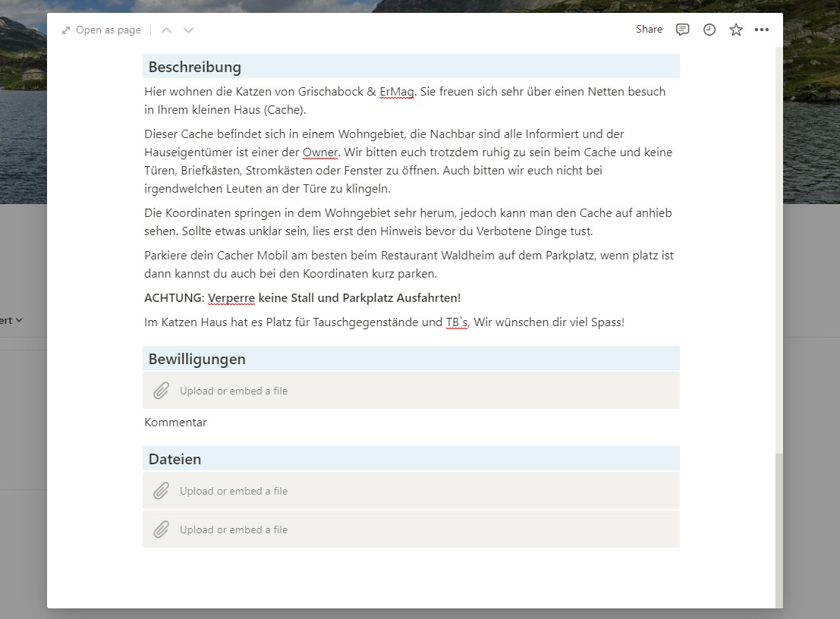This screenshot has width=840, height=619.
Task: Favorite this page with the star icon
Action: point(736,30)
